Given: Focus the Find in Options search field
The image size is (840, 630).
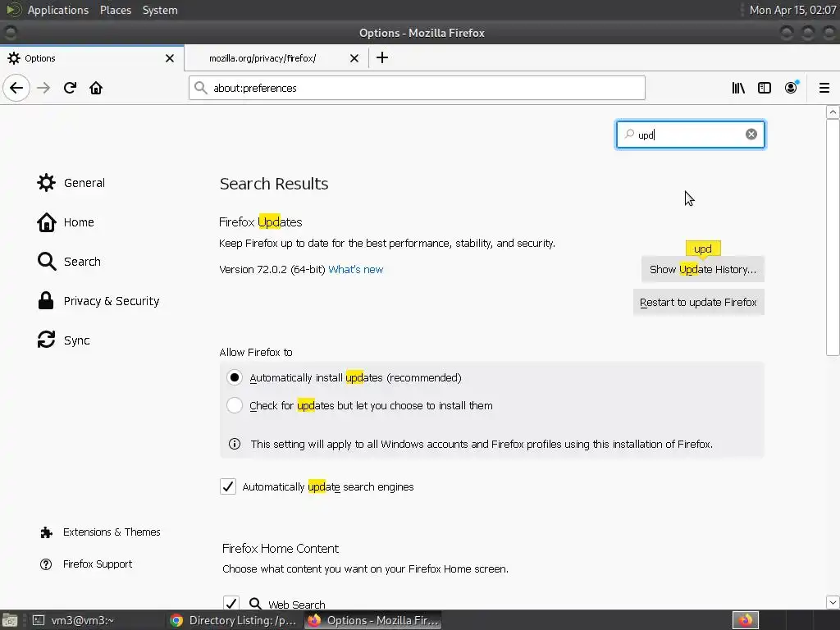Looking at the screenshot, I should coord(691,135).
